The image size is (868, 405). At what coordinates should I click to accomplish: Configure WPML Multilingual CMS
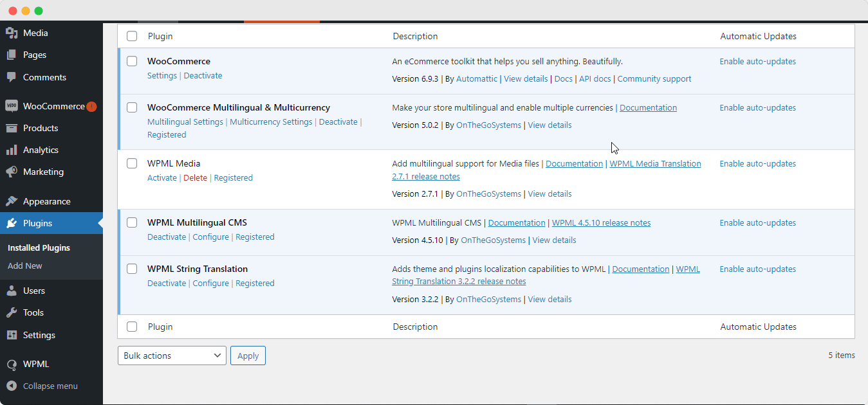pos(211,237)
